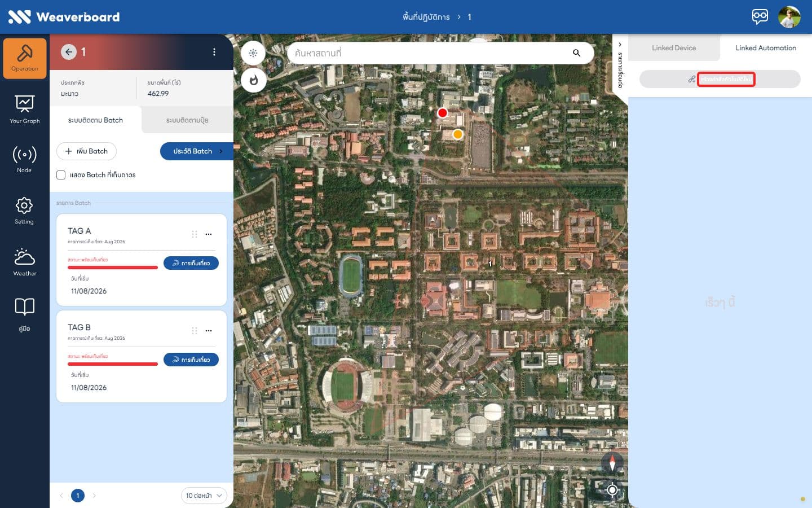812x508 pixels.
Task: Open the three-dot menu in area header
Action: [x=214, y=52]
